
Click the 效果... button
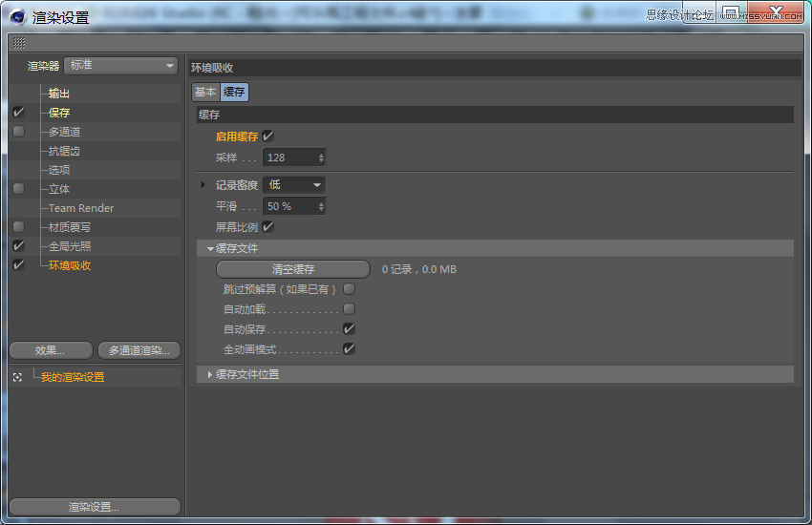coord(51,350)
